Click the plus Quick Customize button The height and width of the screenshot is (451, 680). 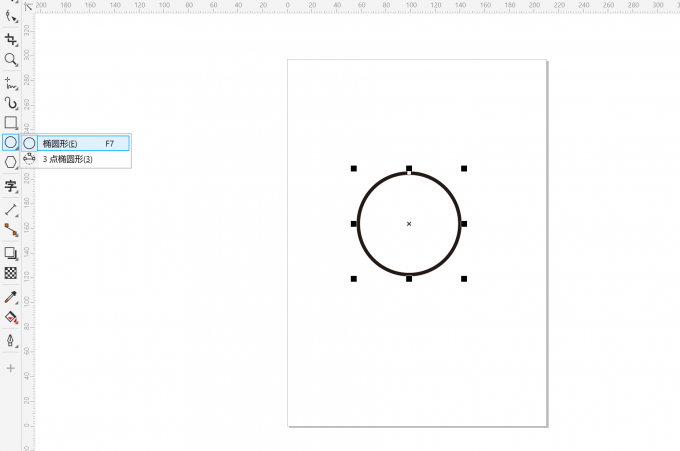point(11,368)
